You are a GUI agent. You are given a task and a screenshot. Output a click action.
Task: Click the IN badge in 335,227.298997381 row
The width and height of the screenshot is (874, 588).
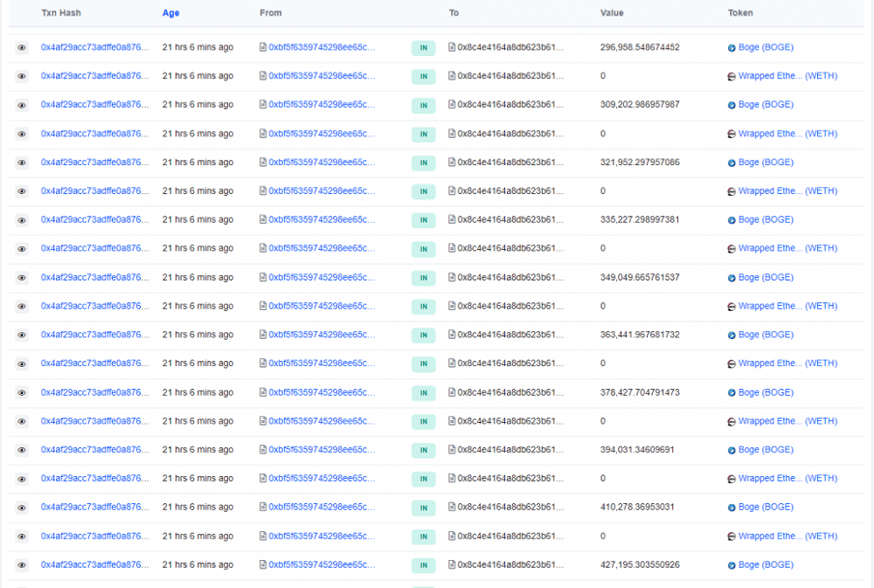(x=424, y=220)
